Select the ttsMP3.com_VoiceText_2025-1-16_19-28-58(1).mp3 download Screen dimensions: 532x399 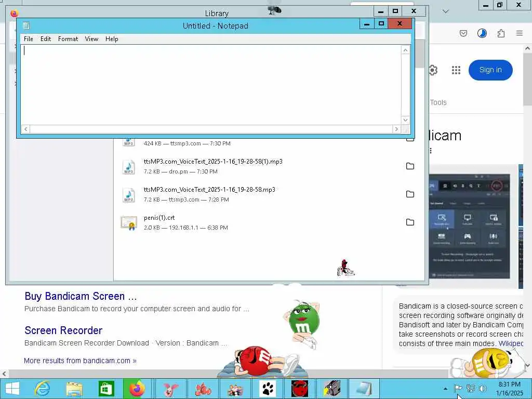point(269,166)
